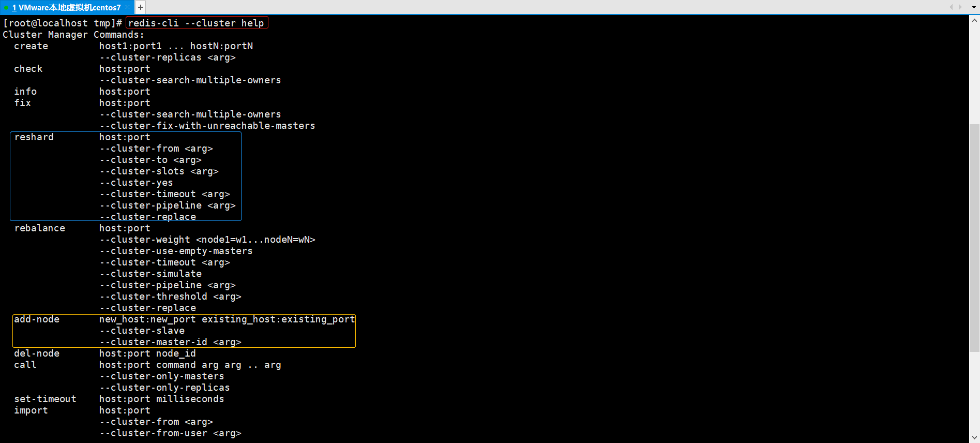Click the '--cluster-yes' option
Viewport: 980px width, 443px height.
click(137, 183)
